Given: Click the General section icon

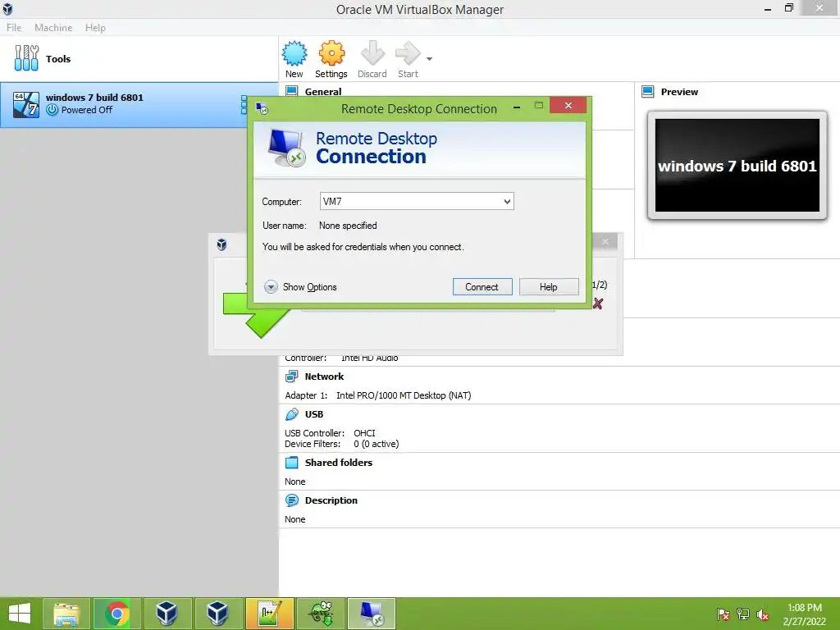Looking at the screenshot, I should [292, 91].
